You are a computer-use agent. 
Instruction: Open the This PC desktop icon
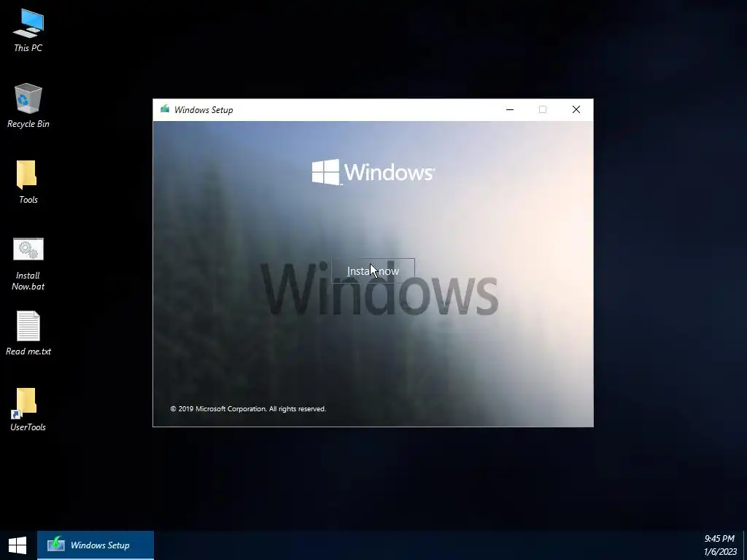pyautogui.click(x=28, y=31)
